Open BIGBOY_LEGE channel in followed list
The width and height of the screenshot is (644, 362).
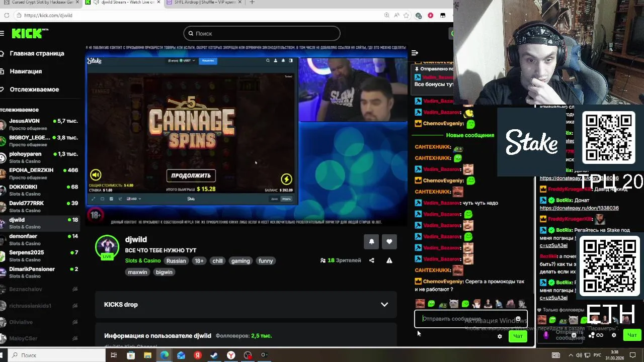click(x=39, y=141)
